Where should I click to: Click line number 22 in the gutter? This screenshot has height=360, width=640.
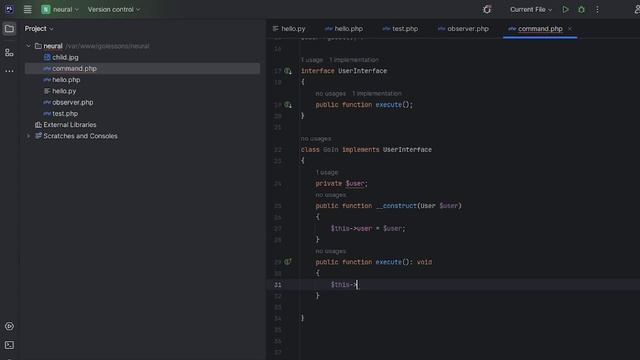point(278,150)
